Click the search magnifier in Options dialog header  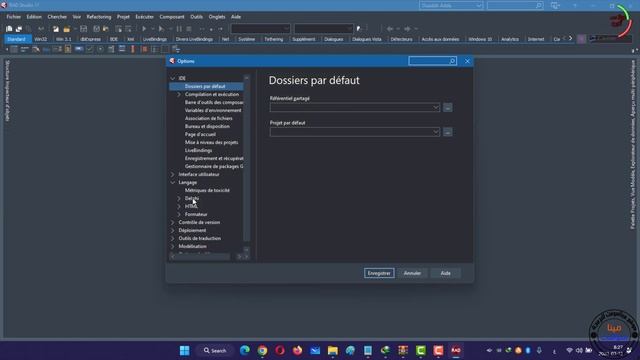[x=452, y=61]
